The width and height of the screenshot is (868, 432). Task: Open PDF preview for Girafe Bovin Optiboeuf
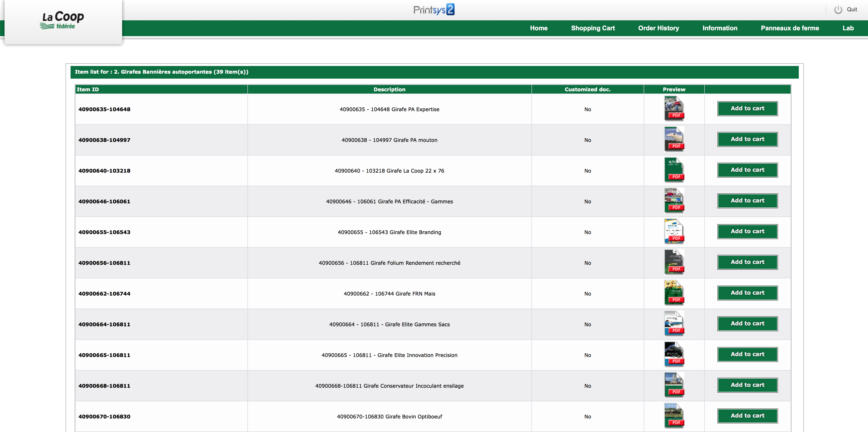pyautogui.click(x=674, y=416)
